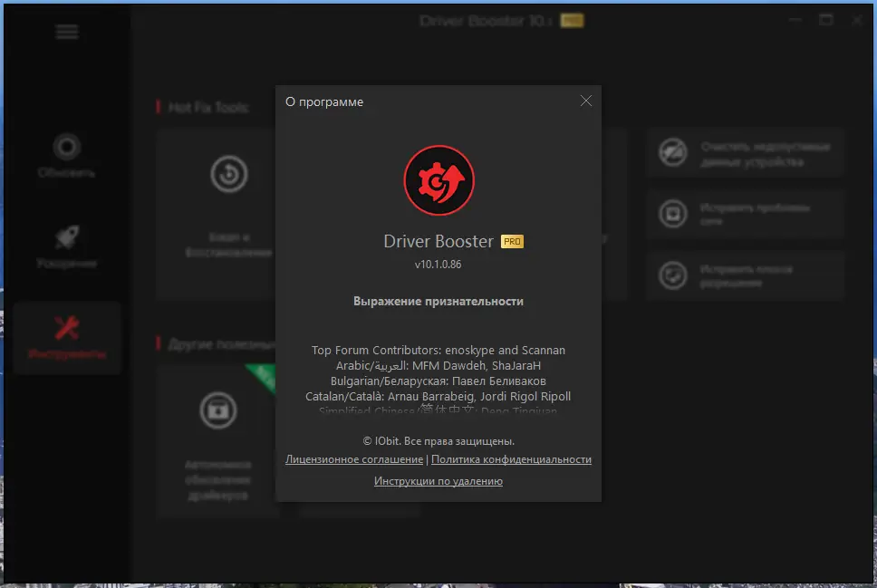Image resolution: width=877 pixels, height=588 pixels.
Task: Click the clear invalid device data icon
Action: pyautogui.click(x=672, y=153)
